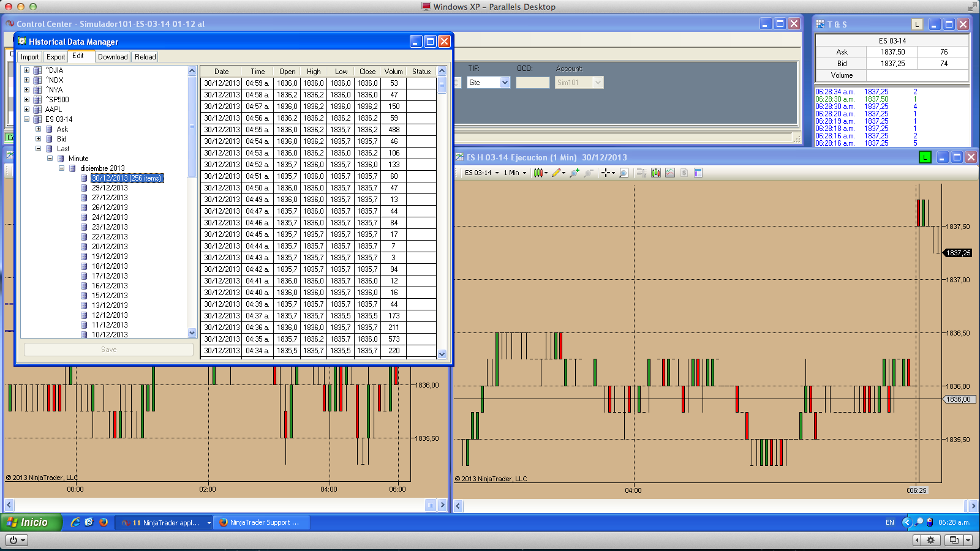Expand the Bid tree node

click(38, 139)
